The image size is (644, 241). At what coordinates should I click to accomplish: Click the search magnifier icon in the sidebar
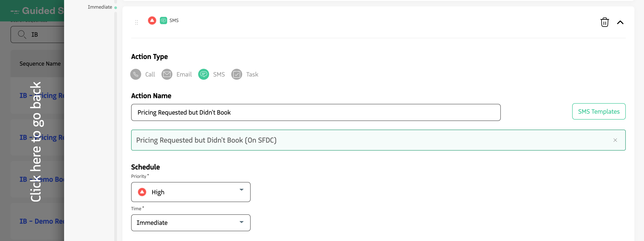[22, 34]
